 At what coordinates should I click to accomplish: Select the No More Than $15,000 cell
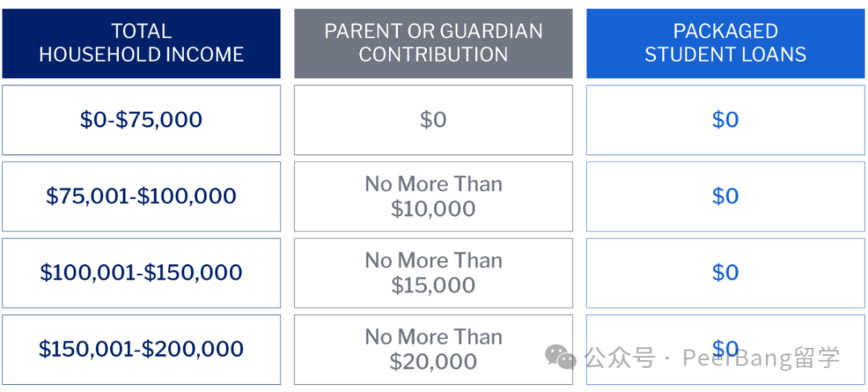click(433, 272)
